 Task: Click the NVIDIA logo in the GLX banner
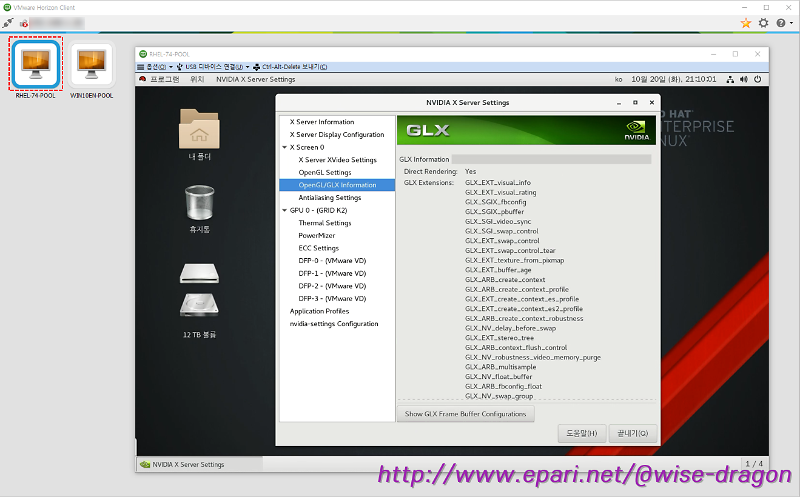click(x=636, y=130)
